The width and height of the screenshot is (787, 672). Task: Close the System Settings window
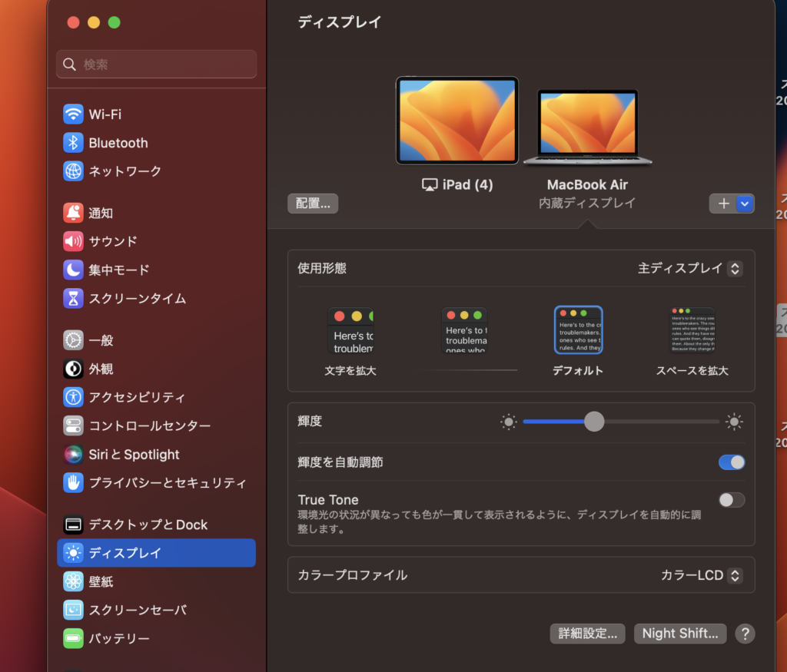73,22
